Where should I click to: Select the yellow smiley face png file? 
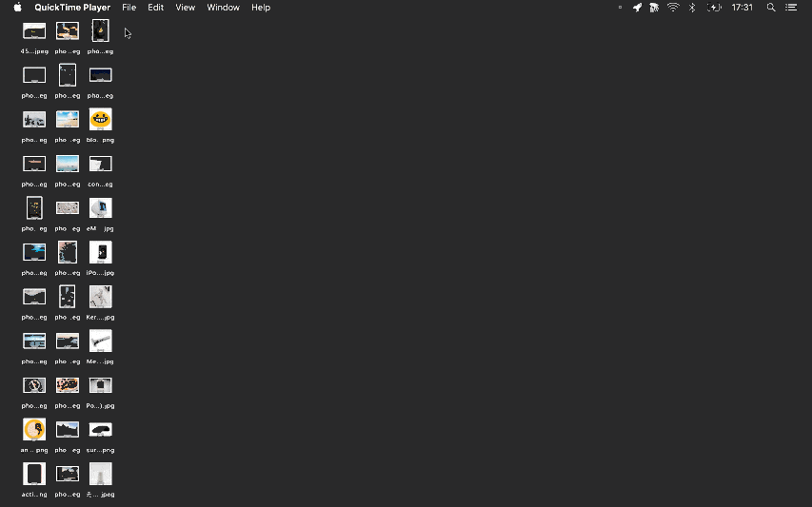tap(100, 120)
